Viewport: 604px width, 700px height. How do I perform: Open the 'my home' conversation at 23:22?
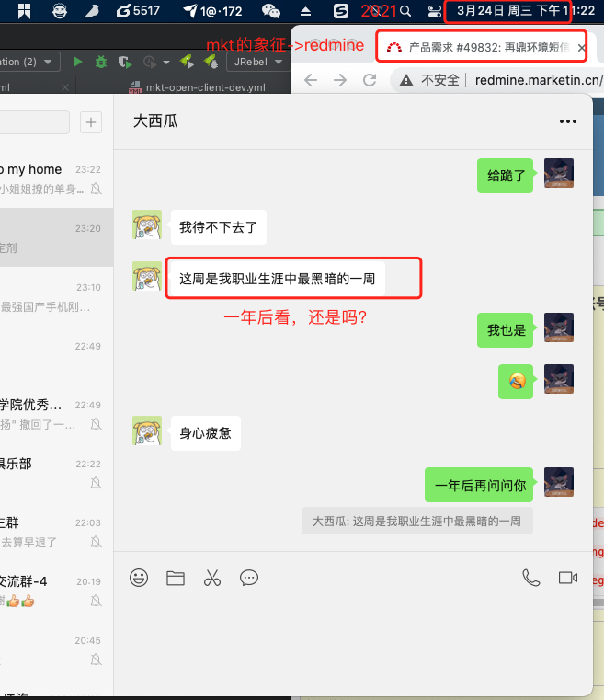pos(51,178)
